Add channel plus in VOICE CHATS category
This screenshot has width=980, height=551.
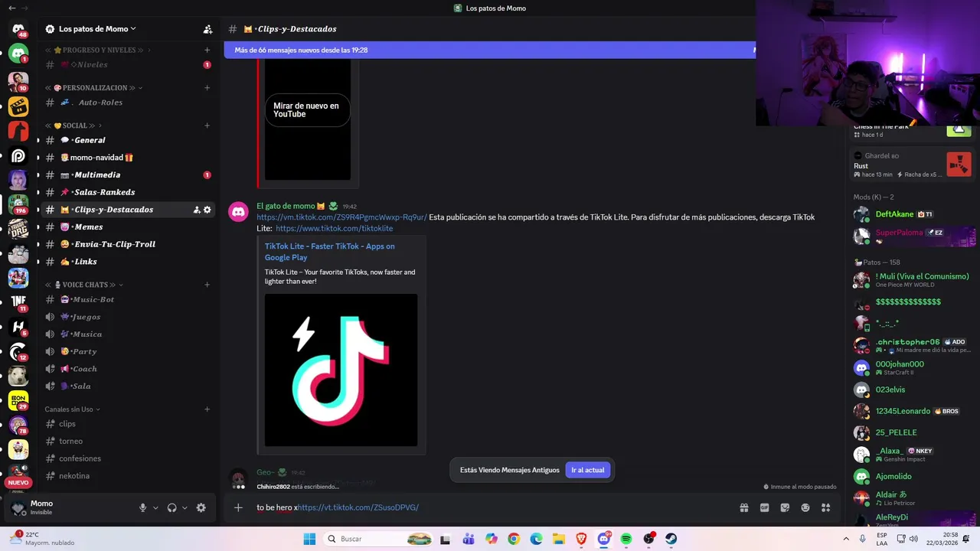(207, 285)
